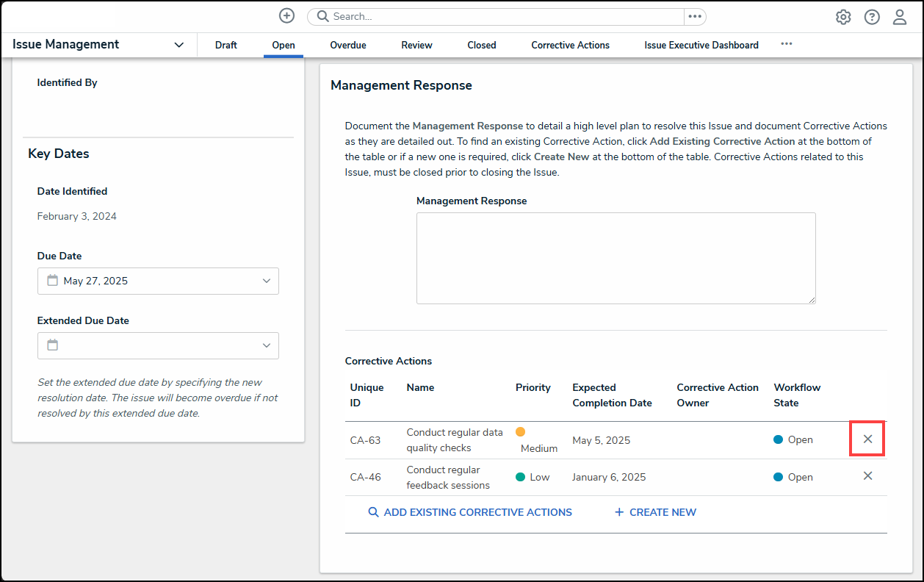Image resolution: width=924 pixels, height=582 pixels.
Task: Open the help question mark icon
Action: pos(872,17)
